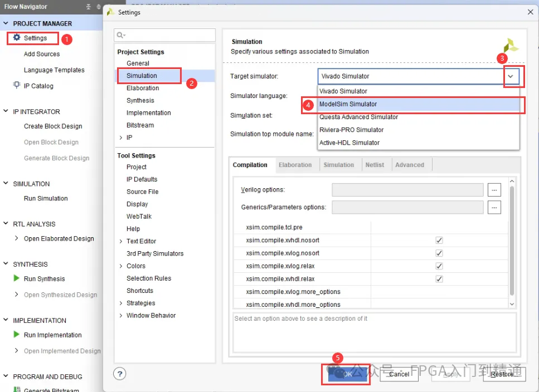This screenshot has width=539, height=392.
Task: Collapse the IMPLEMENTATION section
Action: click(x=6, y=320)
